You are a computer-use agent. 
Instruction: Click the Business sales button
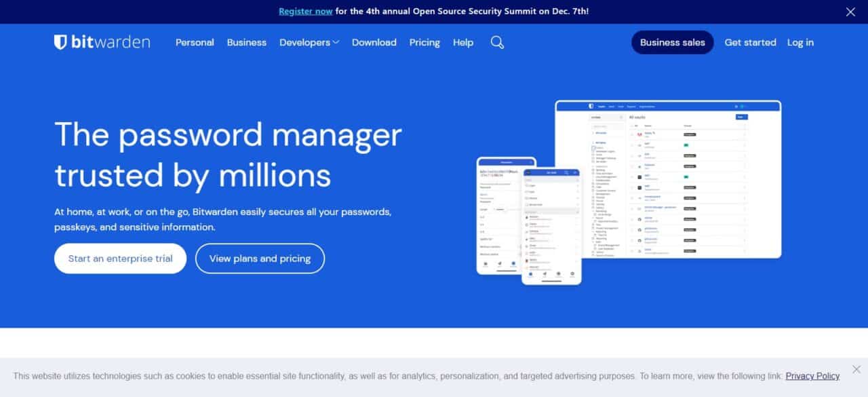pyautogui.click(x=673, y=42)
